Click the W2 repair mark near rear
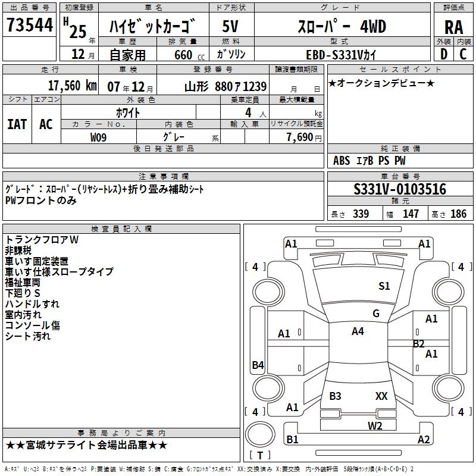Screen dimensions: 476x476 [374, 425]
